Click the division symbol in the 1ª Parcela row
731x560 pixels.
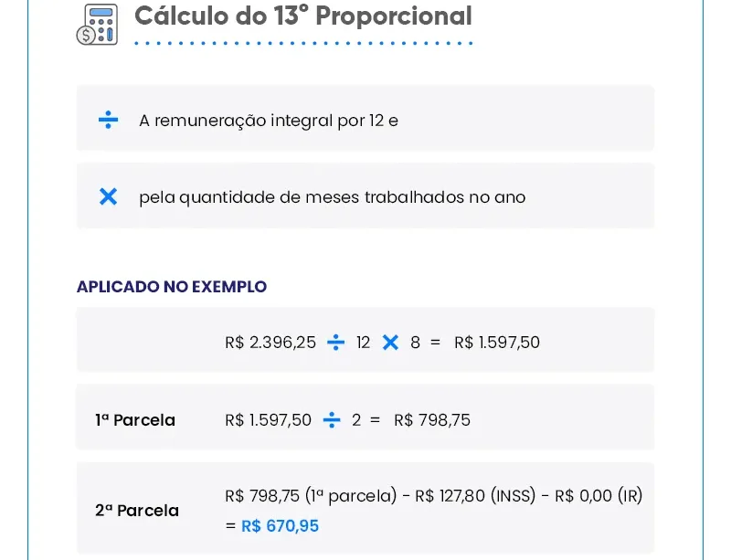coord(332,420)
